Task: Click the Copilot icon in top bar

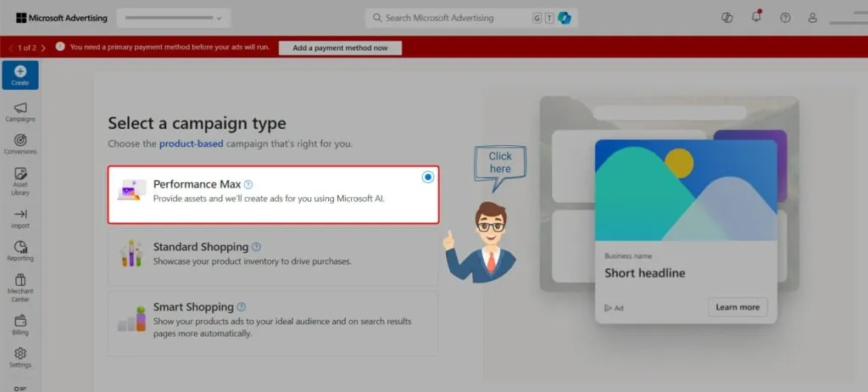Action: pos(726,18)
